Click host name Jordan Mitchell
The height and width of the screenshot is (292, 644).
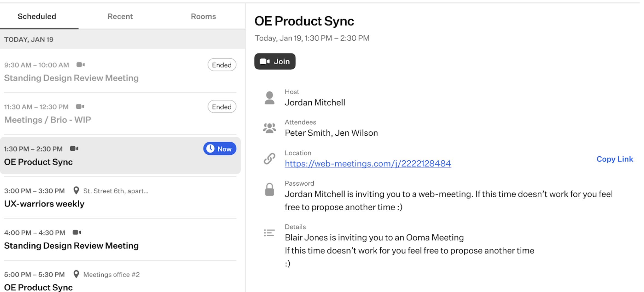[x=315, y=103]
